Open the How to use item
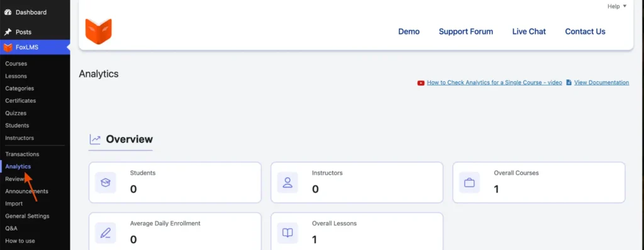The height and width of the screenshot is (250, 644). (20, 241)
